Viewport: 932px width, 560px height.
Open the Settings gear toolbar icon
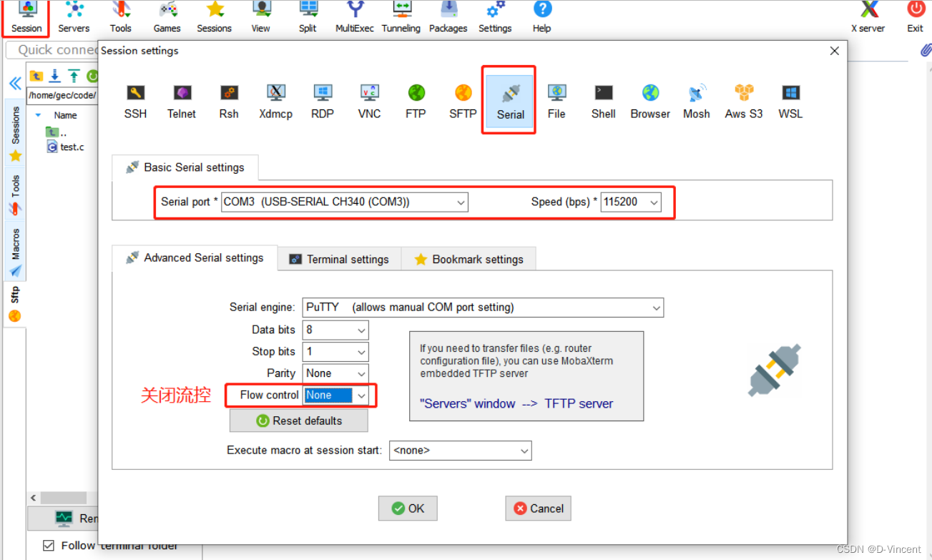click(x=495, y=18)
